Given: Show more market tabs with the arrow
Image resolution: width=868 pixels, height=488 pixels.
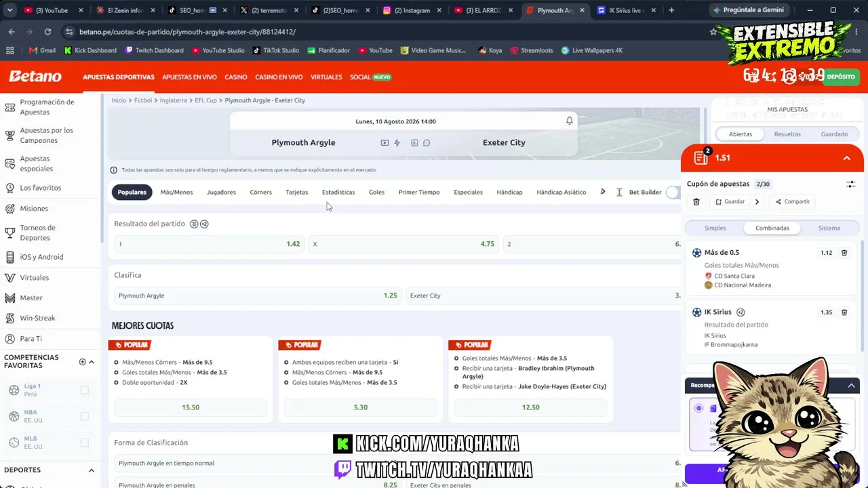Looking at the screenshot, I should pyautogui.click(x=603, y=192).
